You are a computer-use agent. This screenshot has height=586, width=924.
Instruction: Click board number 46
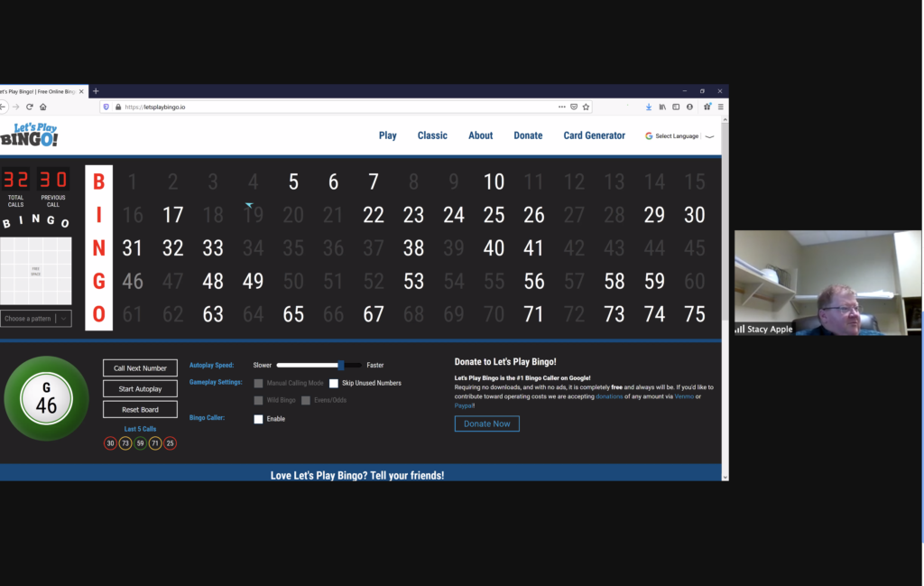[133, 281]
